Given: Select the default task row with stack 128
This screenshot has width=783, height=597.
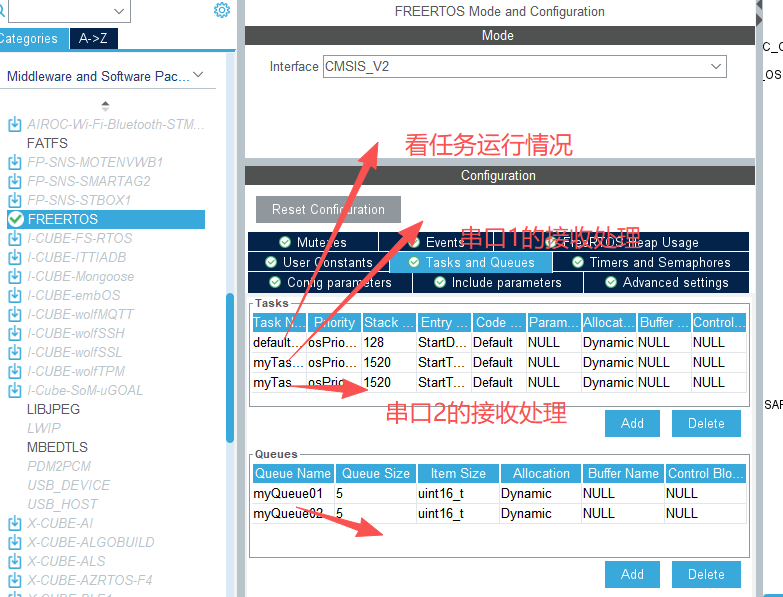Looking at the screenshot, I should click(x=499, y=342).
